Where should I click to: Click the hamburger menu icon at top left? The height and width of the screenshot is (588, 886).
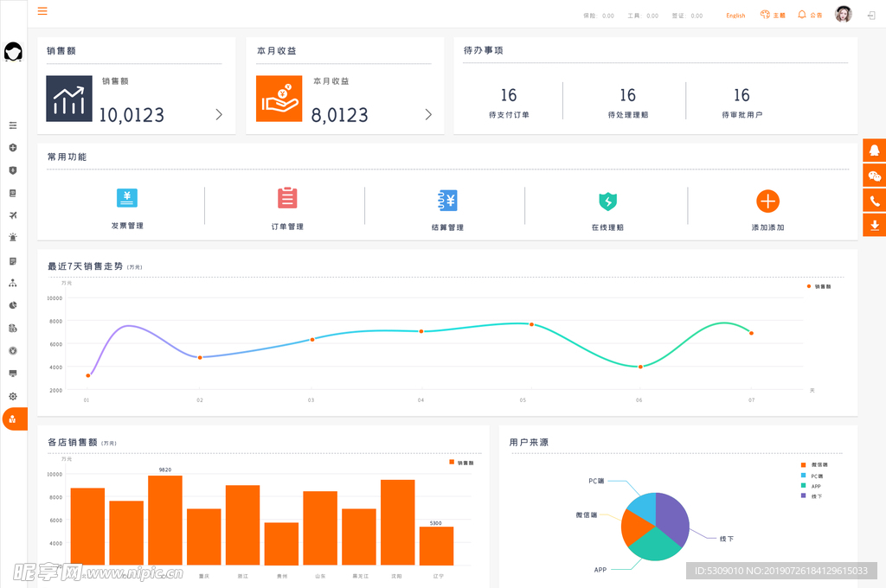42,11
